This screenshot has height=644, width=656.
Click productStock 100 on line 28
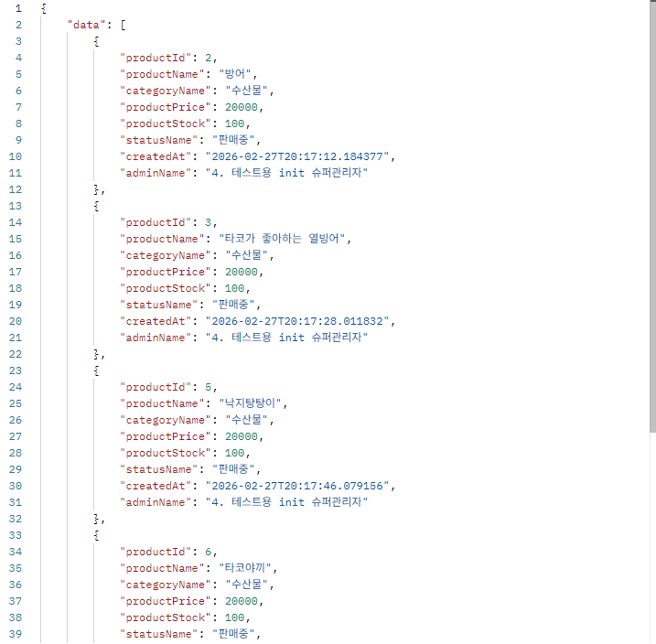[x=235, y=453]
